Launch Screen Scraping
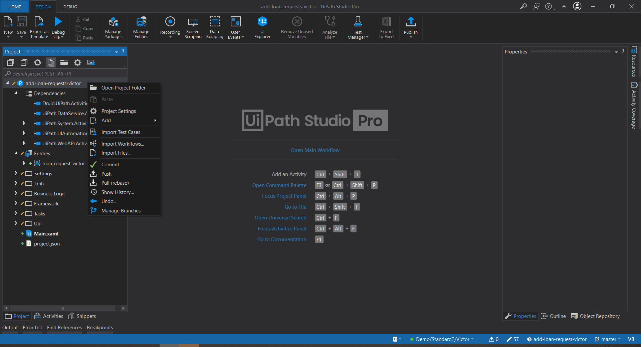Viewport: 644px width, 347px height. (193, 28)
